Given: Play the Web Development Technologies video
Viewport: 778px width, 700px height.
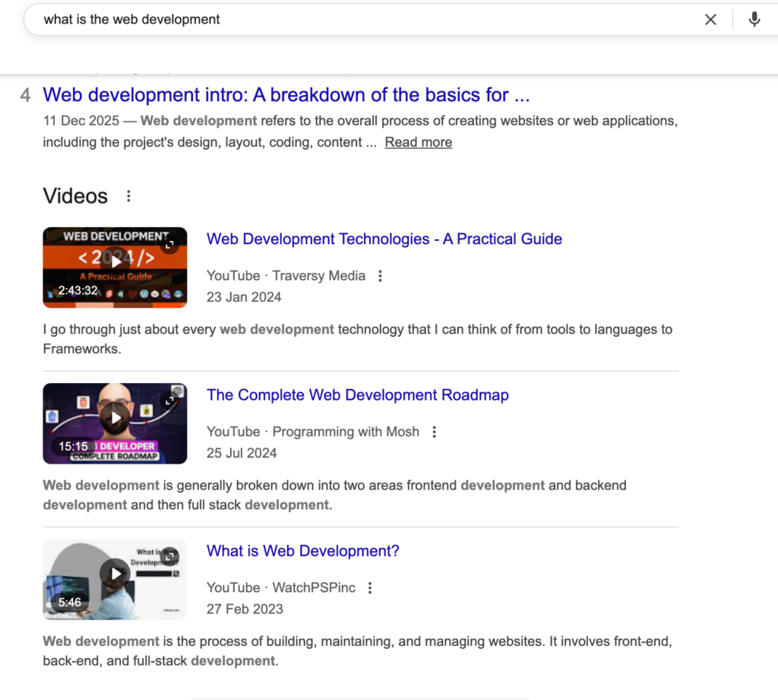Looking at the screenshot, I should 115,261.
